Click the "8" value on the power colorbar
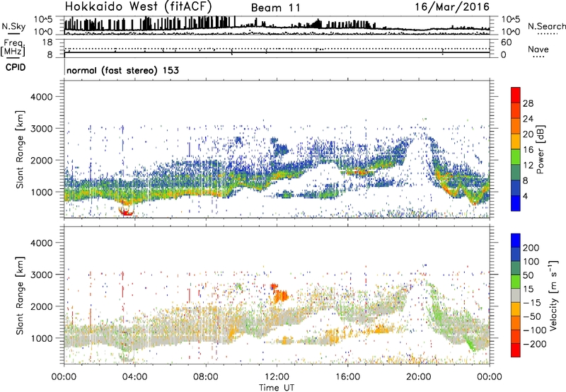Viewport: 566px width, 392px height. [525, 180]
